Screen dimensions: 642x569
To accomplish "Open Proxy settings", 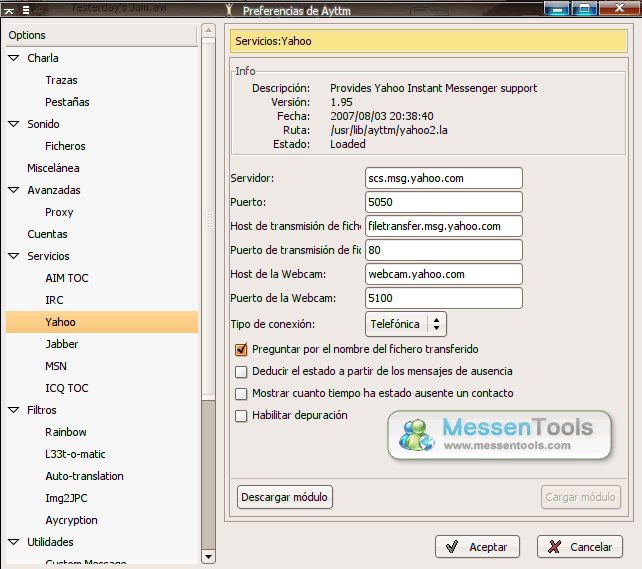I will (x=59, y=212).
